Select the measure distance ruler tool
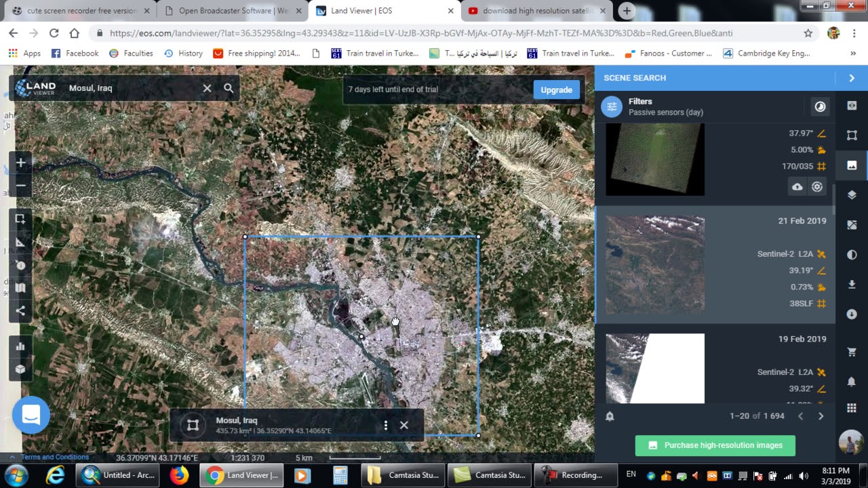The width and height of the screenshot is (868, 488). click(x=20, y=243)
